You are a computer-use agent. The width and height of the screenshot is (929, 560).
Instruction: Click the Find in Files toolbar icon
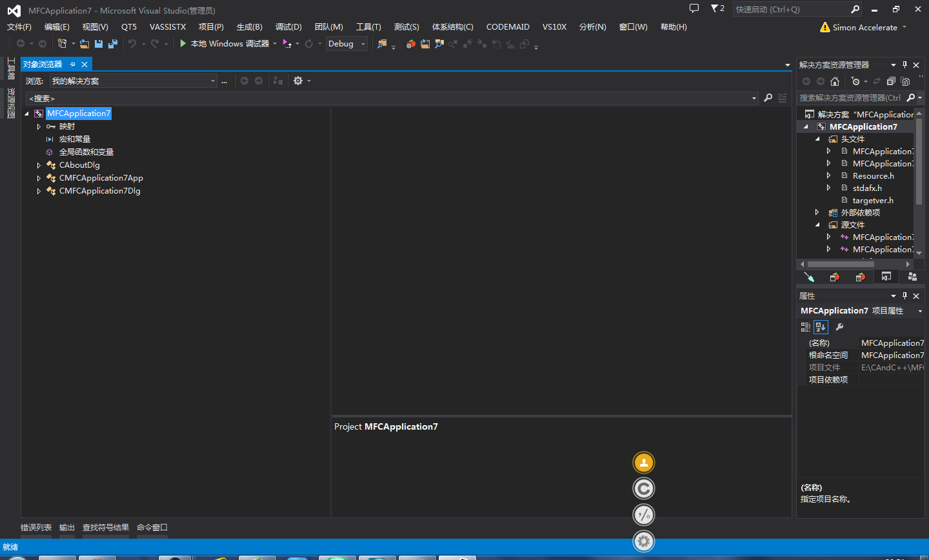click(x=382, y=44)
